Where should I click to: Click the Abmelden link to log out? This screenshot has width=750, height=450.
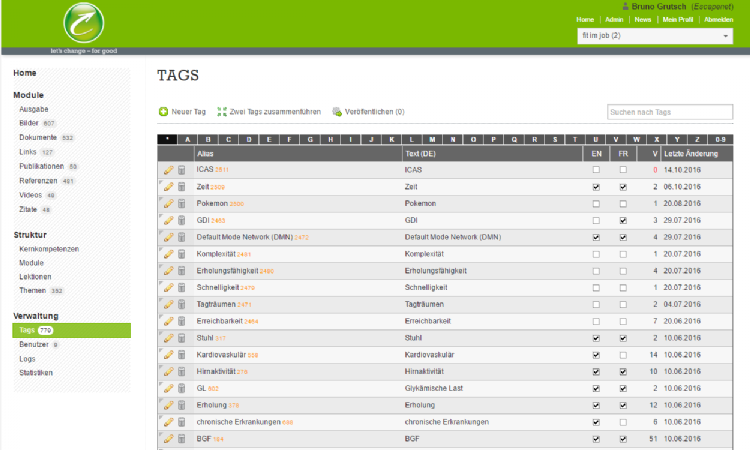[x=718, y=19]
